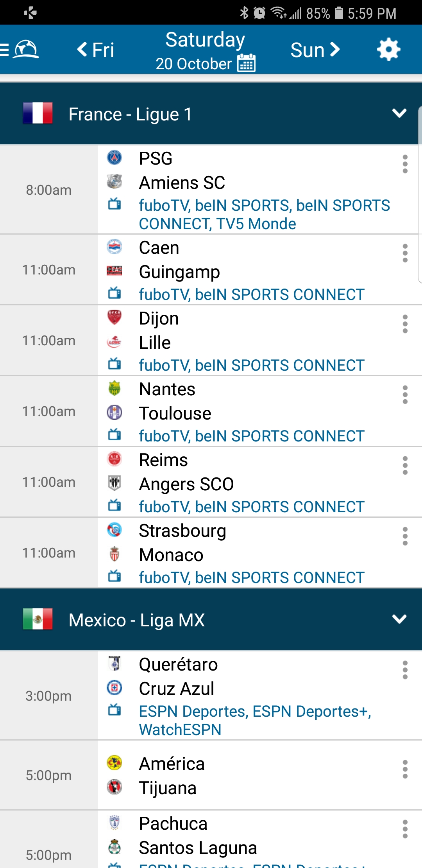
Task: Open options for Strasbourg vs Monaco match
Action: 405,536
